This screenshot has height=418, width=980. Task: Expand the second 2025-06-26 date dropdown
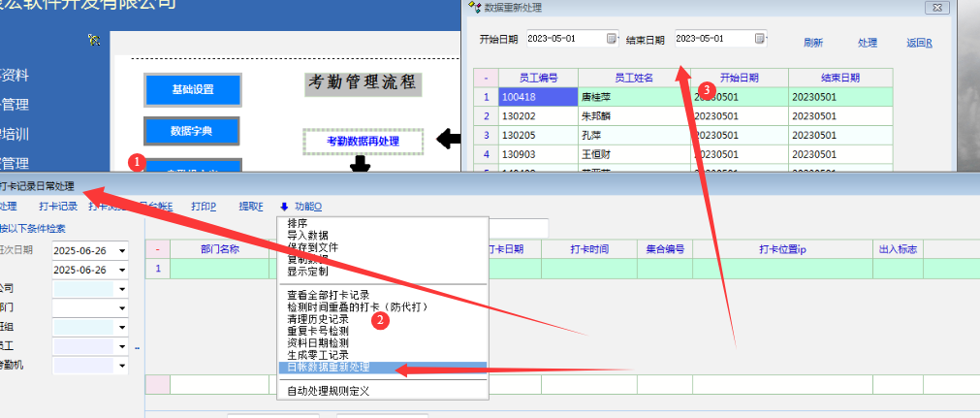[x=122, y=270]
